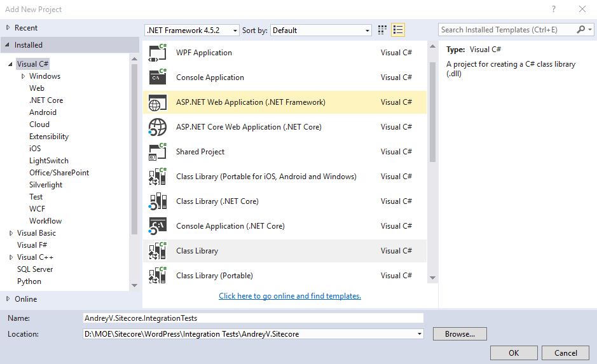The height and width of the screenshot is (364, 597).
Task: Open the Location path dropdown
Action: pyautogui.click(x=419, y=334)
